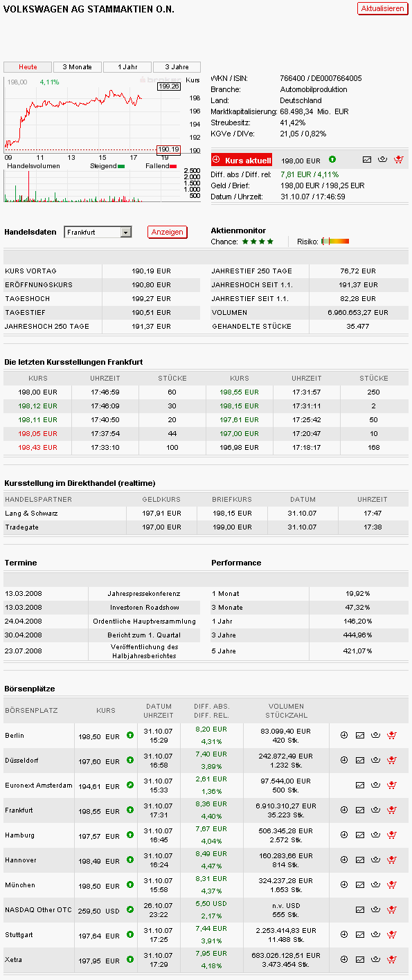Click red buy cart in Xetra row
The image size is (412, 980).
coord(392,960)
